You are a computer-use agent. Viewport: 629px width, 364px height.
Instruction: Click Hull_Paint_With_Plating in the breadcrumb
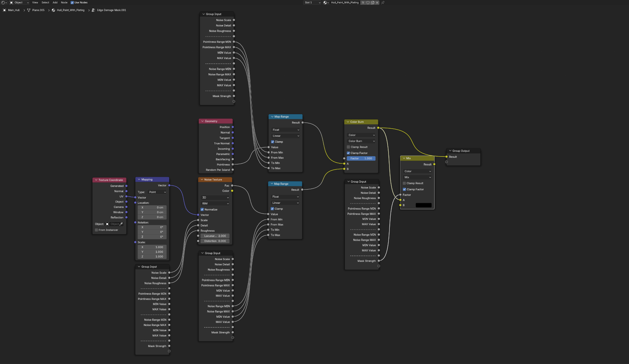[x=70, y=10]
